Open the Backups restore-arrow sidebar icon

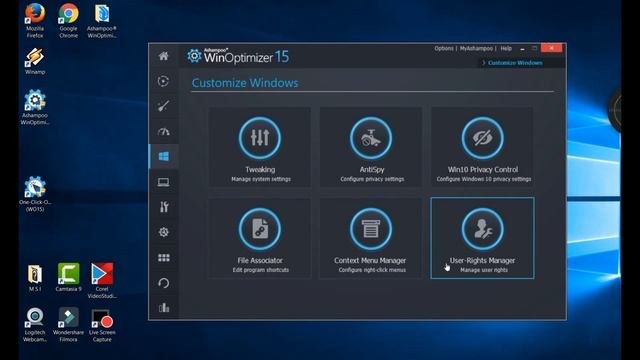163,283
